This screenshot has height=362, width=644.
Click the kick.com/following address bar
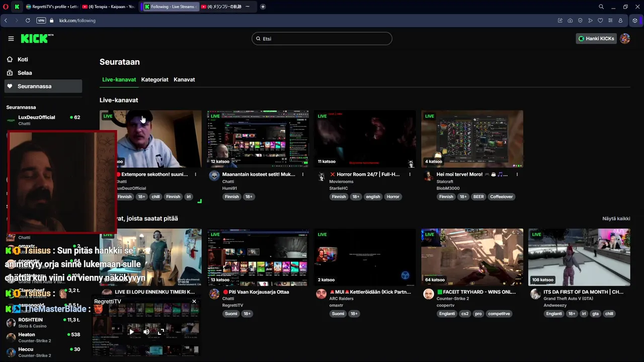point(77,21)
